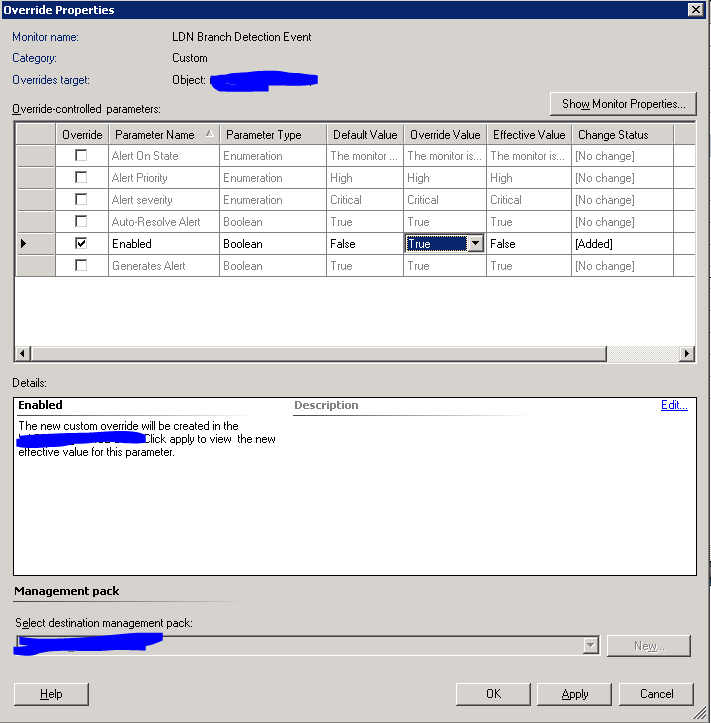Close the Override Properties dialog
This screenshot has width=711, height=723.
(x=695, y=10)
